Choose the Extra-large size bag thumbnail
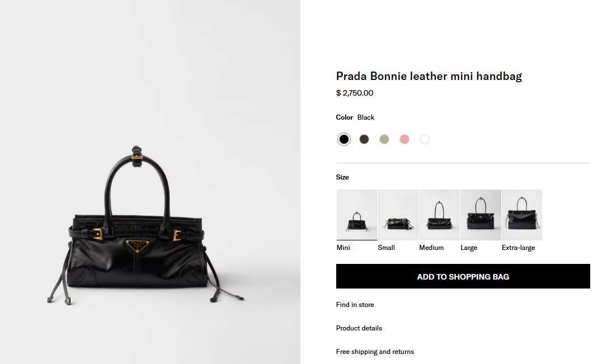Viewport: 607px width, 364px height. click(x=522, y=215)
